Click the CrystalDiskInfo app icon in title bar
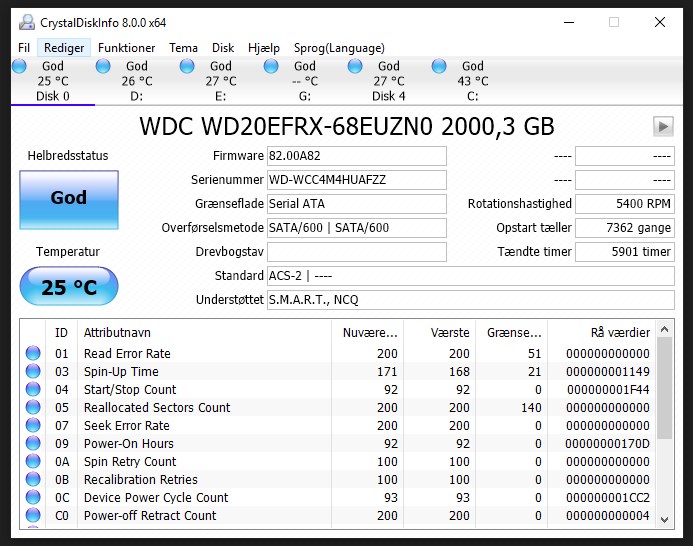This screenshot has height=546, width=693. click(27, 23)
